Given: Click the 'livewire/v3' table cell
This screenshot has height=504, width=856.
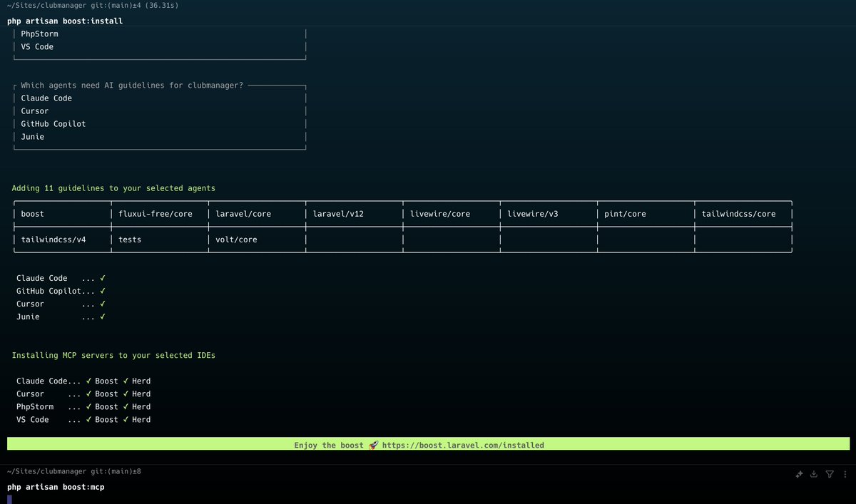Looking at the screenshot, I should tap(548, 214).
